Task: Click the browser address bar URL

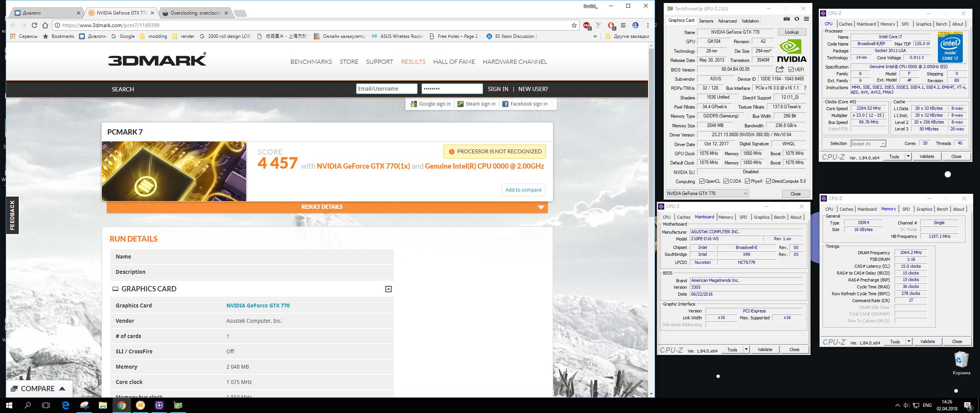Action: 111,25
